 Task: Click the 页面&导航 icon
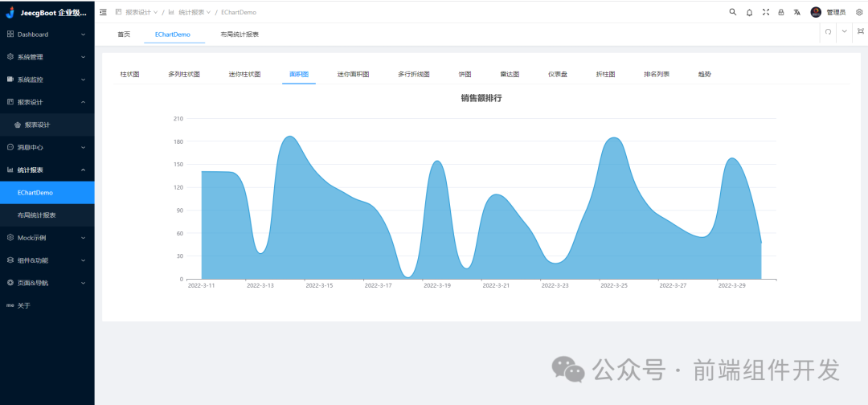click(x=10, y=283)
